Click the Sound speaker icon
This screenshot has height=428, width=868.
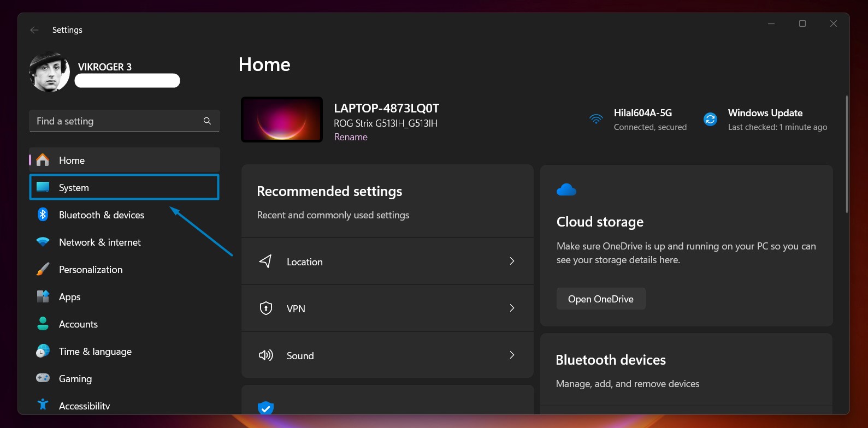[265, 355]
